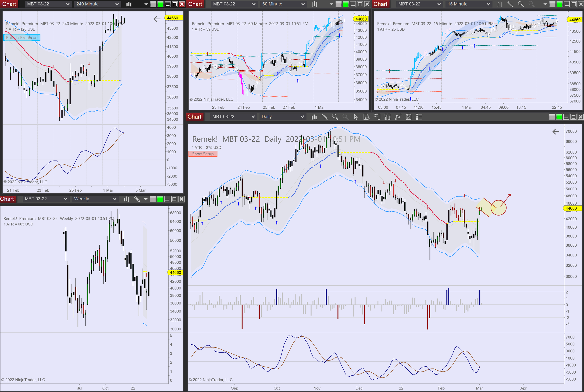The height and width of the screenshot is (392, 584).
Task: Open Properties list icon in Daily chart
Action: [419, 117]
